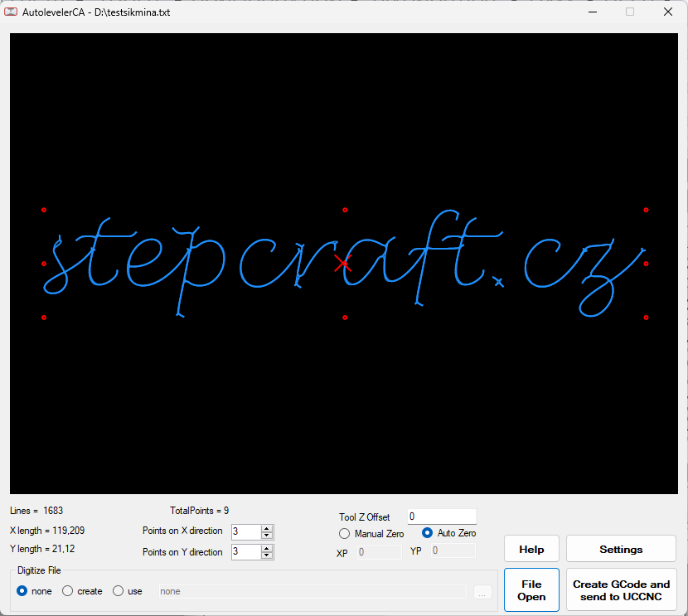The width and height of the screenshot is (688, 616).
Task: Decrease Points on X direction with down arrow
Action: (x=267, y=536)
